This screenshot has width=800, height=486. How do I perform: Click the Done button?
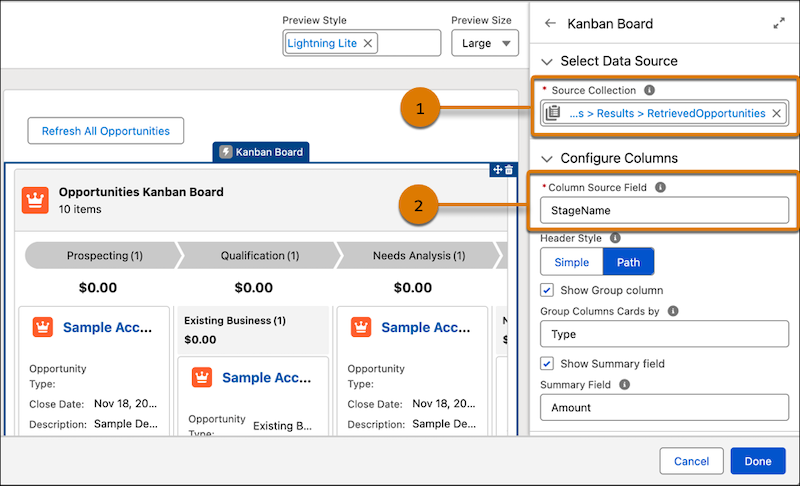[x=758, y=461]
